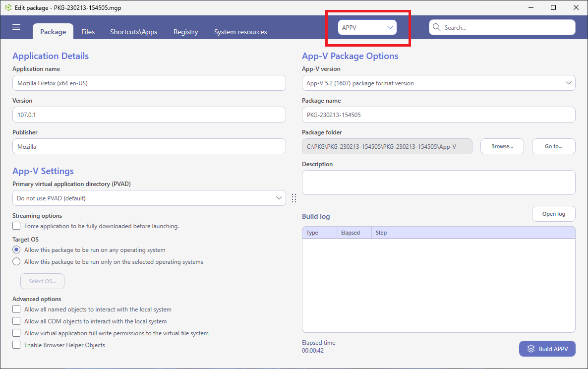Click the App-V Package Options heading

point(350,56)
